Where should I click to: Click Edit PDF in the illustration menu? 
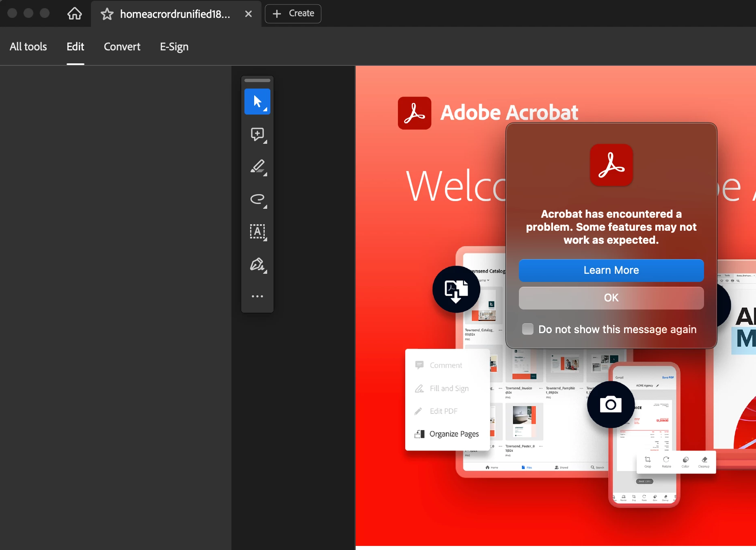[x=436, y=411]
